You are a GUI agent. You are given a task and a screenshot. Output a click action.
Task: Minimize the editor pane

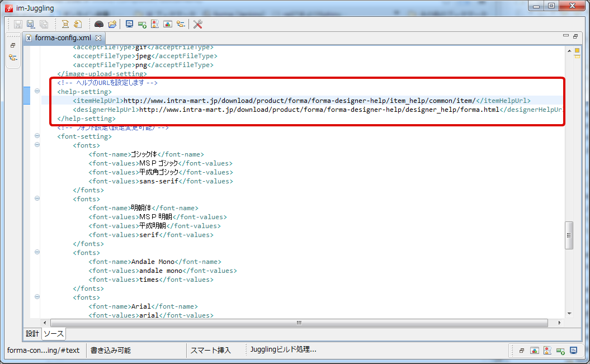[565, 36]
